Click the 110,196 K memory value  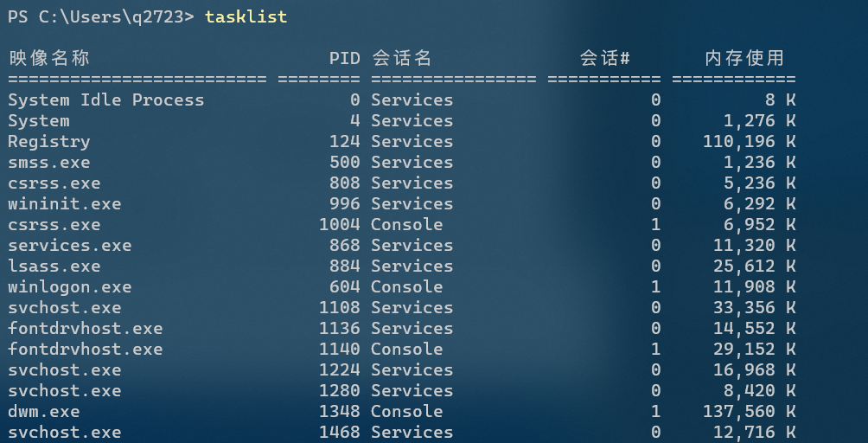[749, 142]
